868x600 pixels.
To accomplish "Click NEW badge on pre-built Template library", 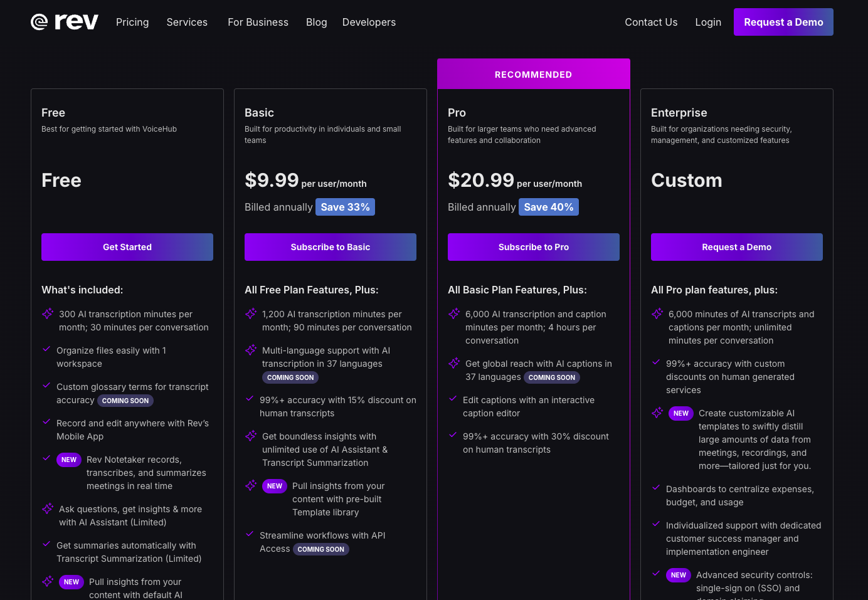I will tap(275, 486).
